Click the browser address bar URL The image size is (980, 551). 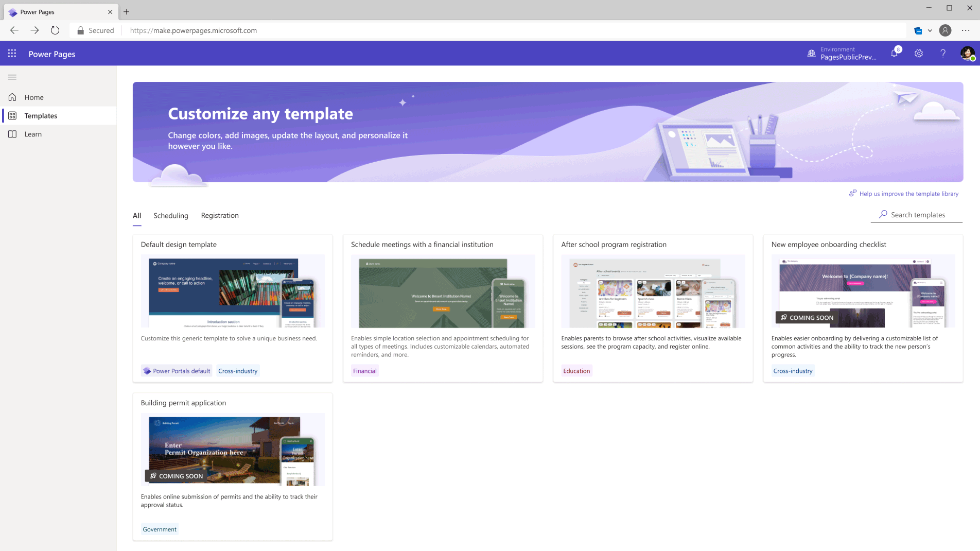(x=194, y=30)
